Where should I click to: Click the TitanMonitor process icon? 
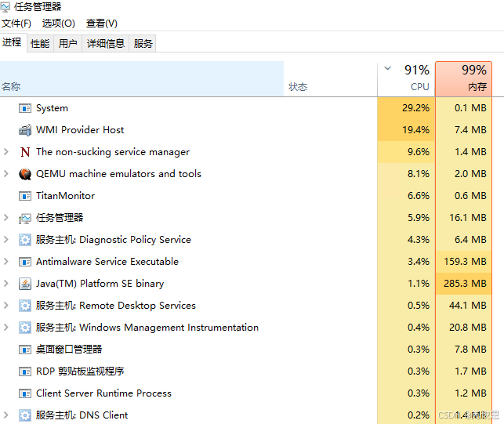pyautogui.click(x=25, y=196)
